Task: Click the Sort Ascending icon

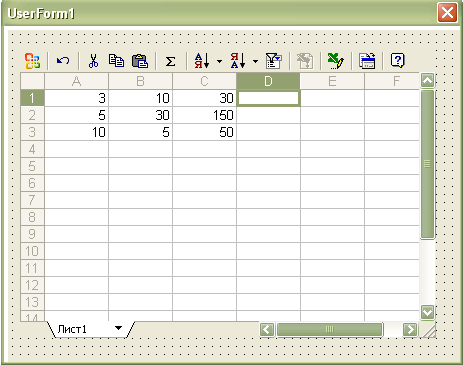Action: click(202, 61)
